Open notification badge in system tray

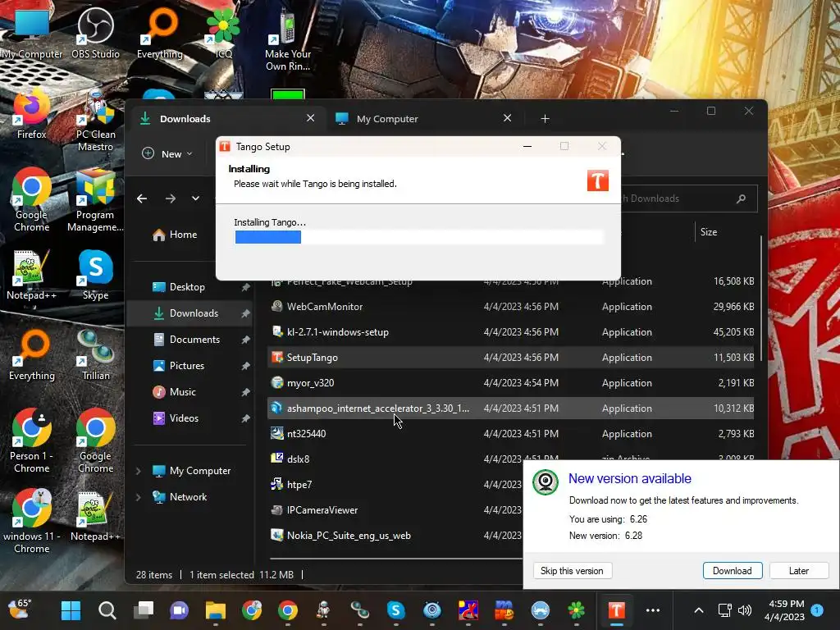coord(818,610)
